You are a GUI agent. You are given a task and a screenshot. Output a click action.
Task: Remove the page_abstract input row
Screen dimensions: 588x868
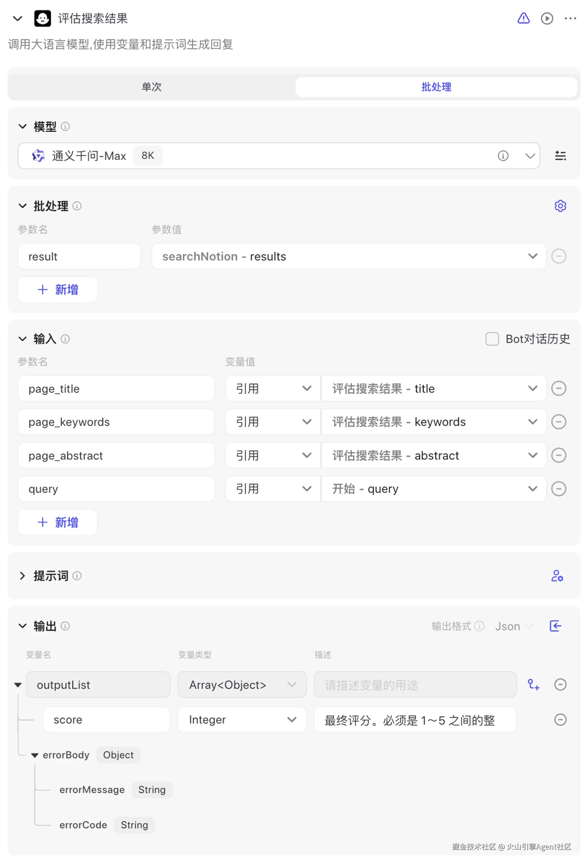(x=559, y=455)
